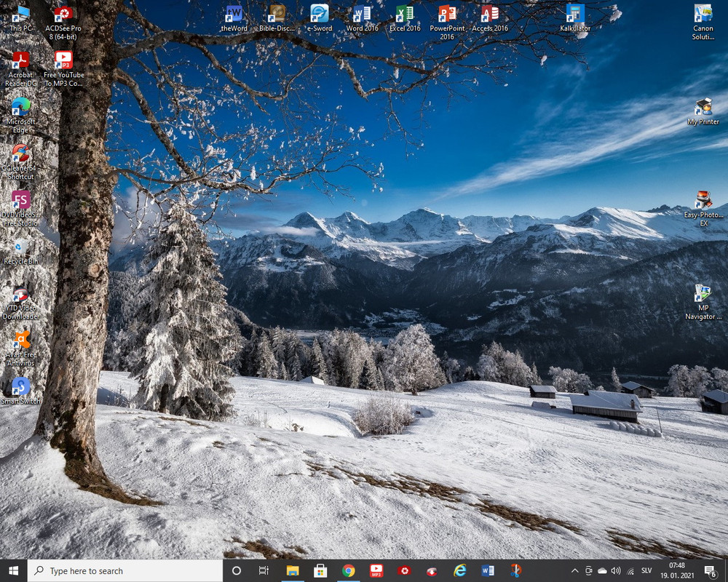Image resolution: width=728 pixels, height=582 pixels.
Task: Show hidden system tray icons
Action: [575, 571]
